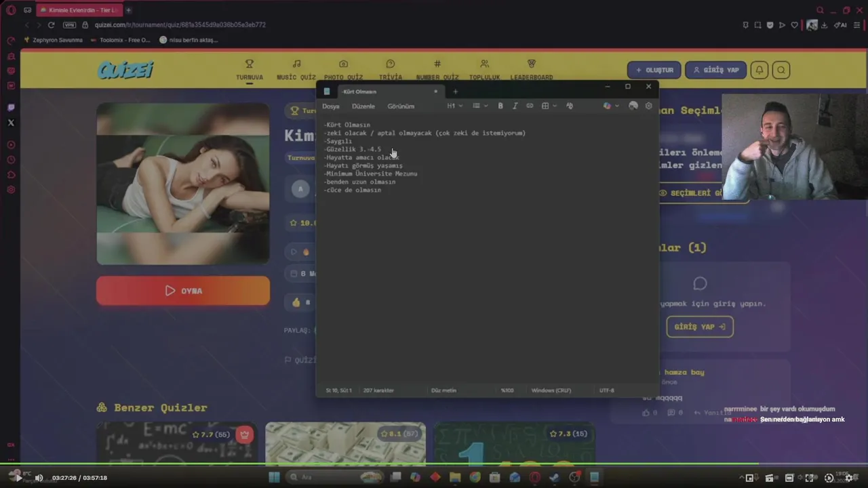Click the X (Twitter) icon in browser sidebar

[x=10, y=123]
